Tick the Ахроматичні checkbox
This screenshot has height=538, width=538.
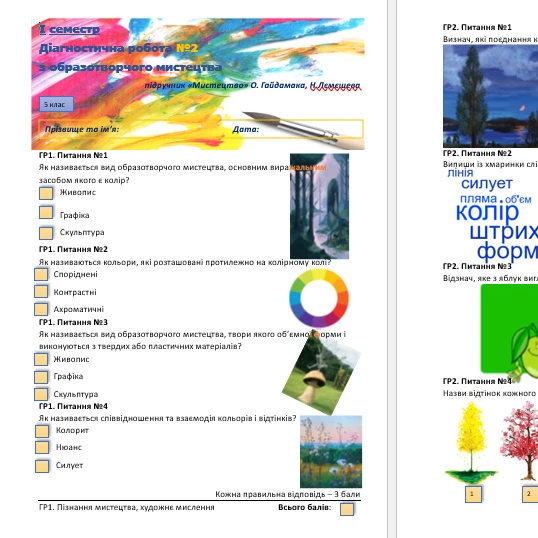coord(41,309)
